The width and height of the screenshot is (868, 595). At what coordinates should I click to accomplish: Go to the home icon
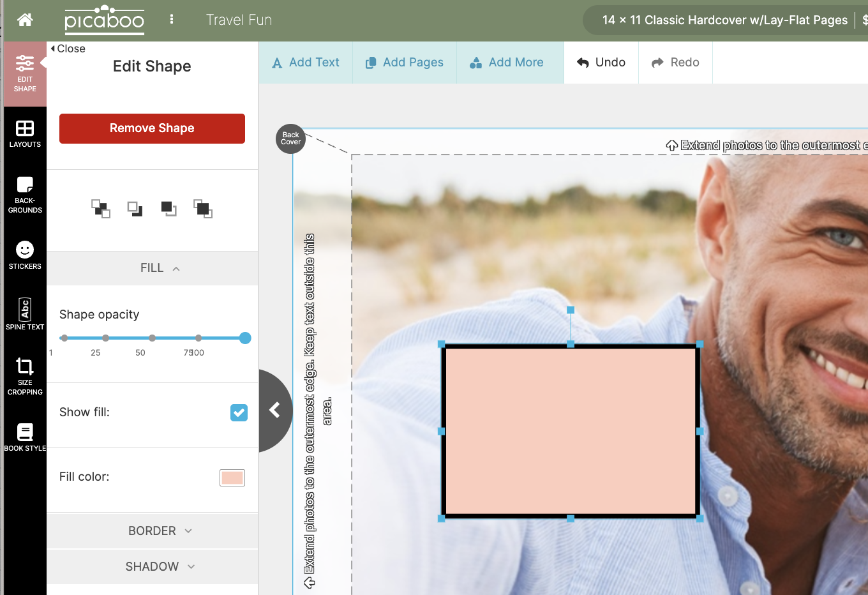[25, 20]
